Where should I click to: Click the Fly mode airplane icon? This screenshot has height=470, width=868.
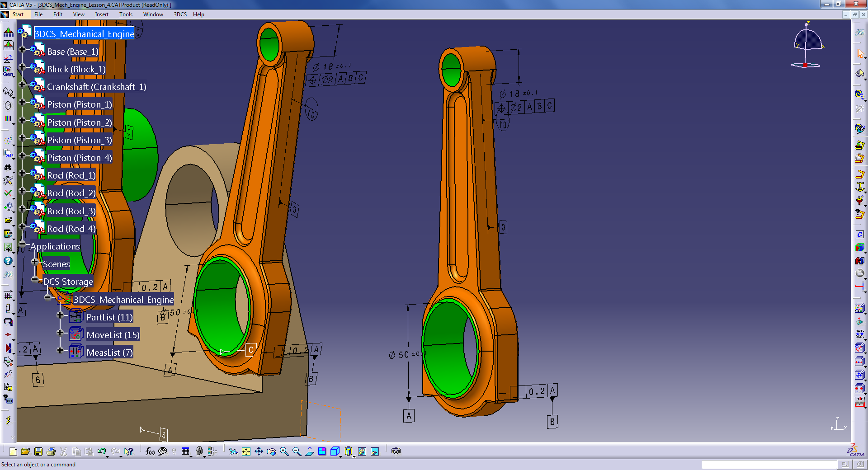(233, 451)
